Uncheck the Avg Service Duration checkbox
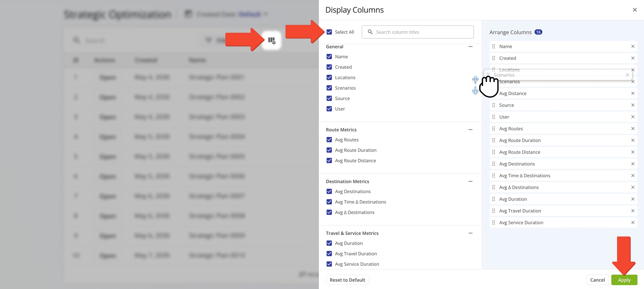Screen dimensions: 644x289 click(x=329, y=264)
